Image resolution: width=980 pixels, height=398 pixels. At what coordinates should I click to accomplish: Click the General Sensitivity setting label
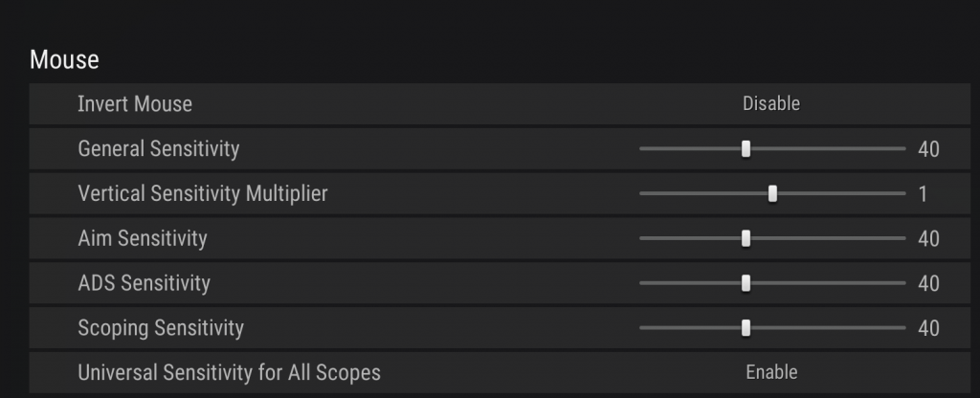click(159, 148)
